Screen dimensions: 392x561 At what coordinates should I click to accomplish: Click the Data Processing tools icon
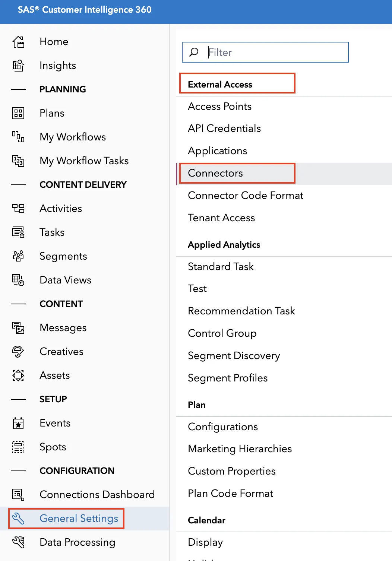[18, 542]
